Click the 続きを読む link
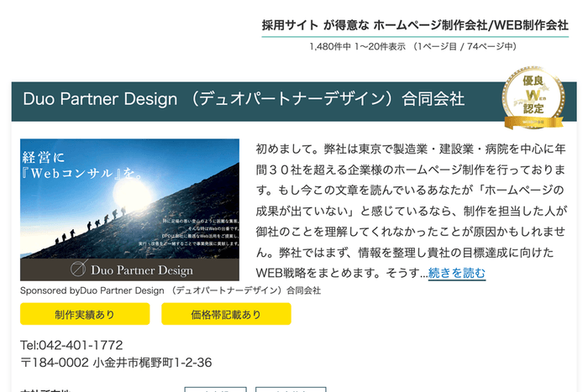 [456, 273]
